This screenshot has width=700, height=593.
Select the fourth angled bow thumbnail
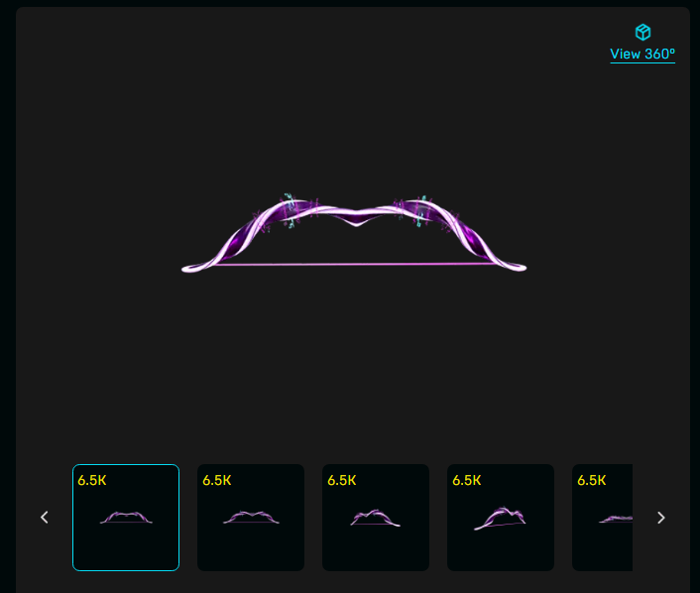(501, 518)
